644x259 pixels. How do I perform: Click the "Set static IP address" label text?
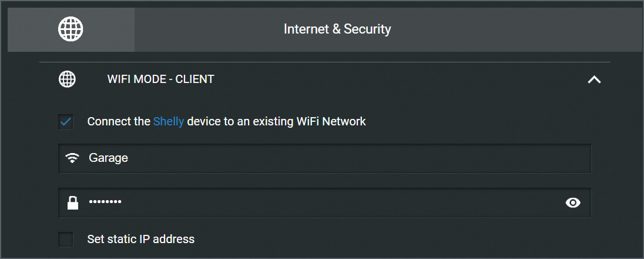140,239
